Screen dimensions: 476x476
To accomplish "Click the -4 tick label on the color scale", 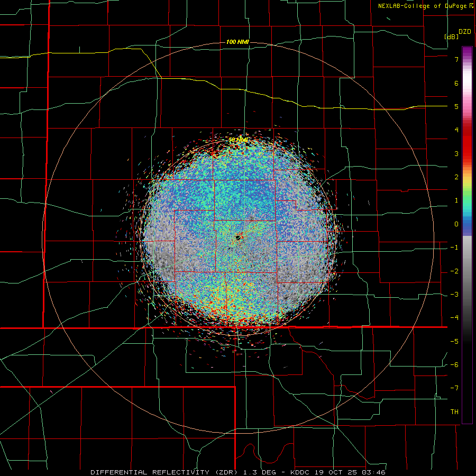I will click(454, 317).
